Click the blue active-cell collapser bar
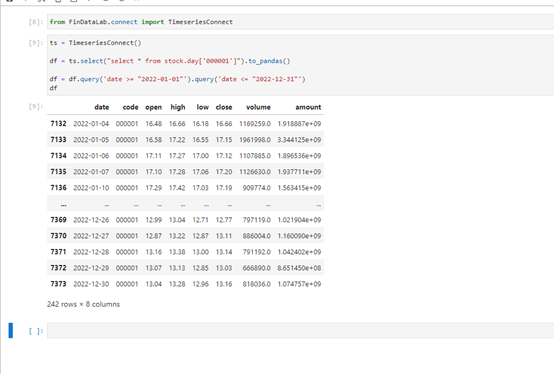This screenshot has height=374, width=554. [x=11, y=331]
